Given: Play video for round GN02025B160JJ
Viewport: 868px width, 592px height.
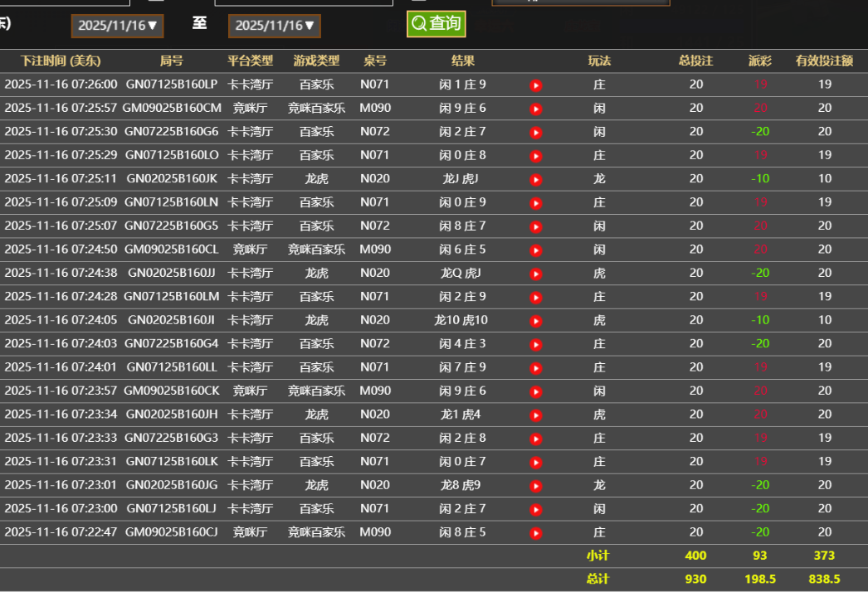Looking at the screenshot, I should [535, 273].
